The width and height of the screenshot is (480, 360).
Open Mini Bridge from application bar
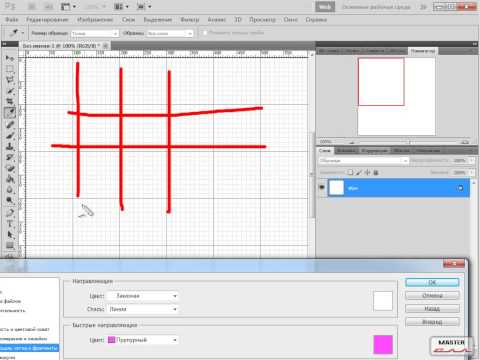click(48, 6)
